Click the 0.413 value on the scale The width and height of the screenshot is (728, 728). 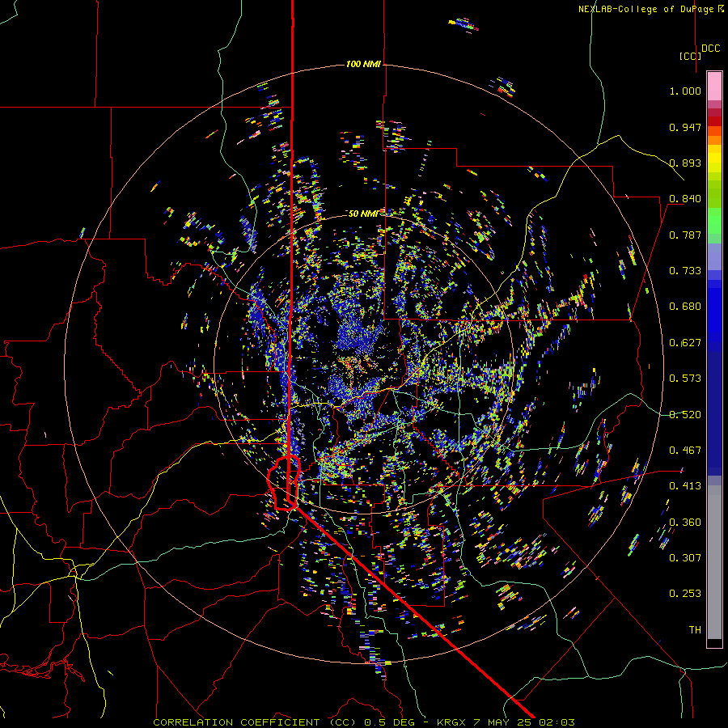pos(685,486)
